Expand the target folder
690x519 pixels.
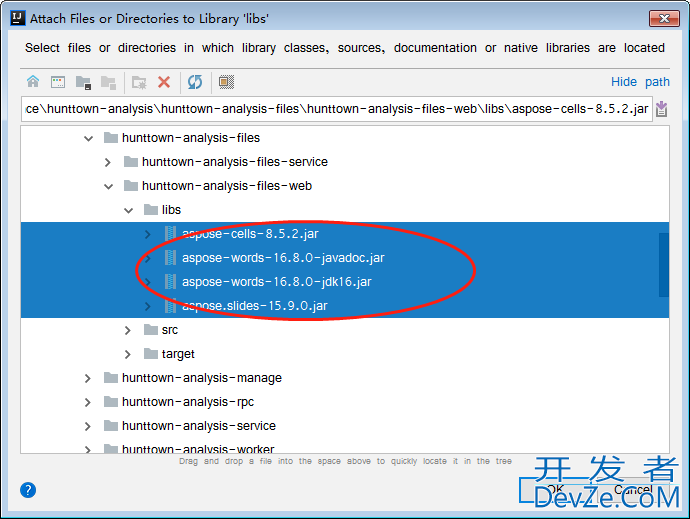coord(128,354)
